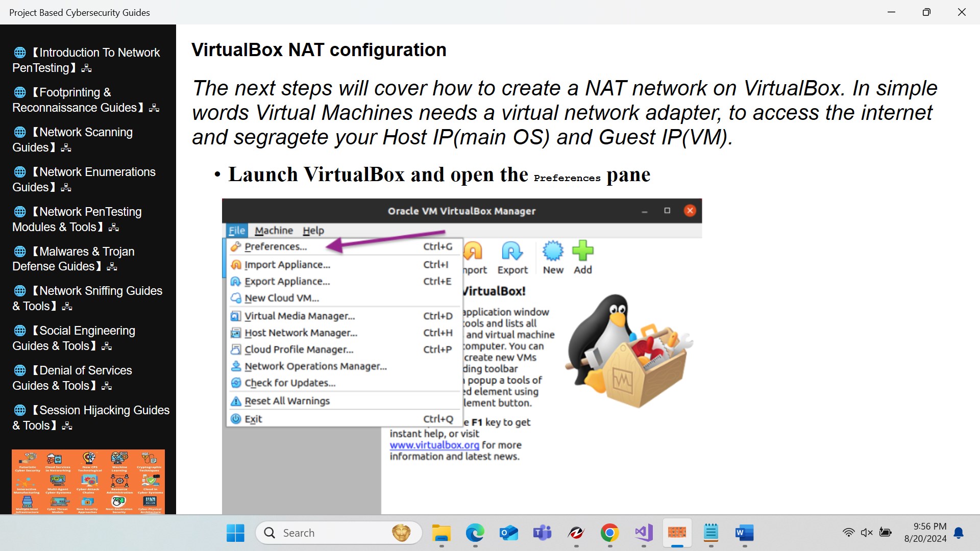Open the Windows Start menu

235,533
